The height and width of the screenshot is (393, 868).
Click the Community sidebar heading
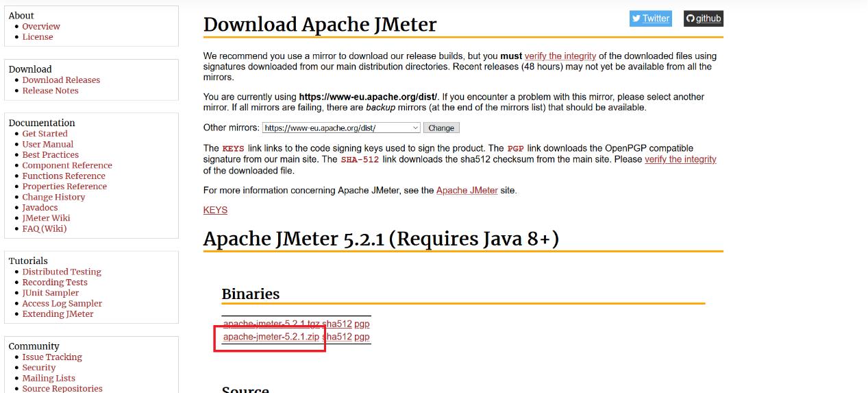coord(34,346)
